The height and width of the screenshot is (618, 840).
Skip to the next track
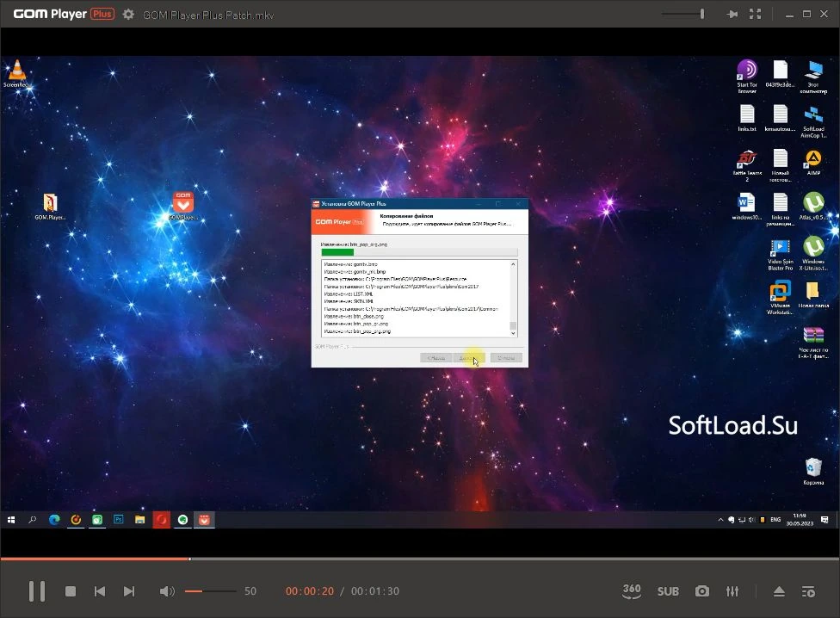click(129, 591)
